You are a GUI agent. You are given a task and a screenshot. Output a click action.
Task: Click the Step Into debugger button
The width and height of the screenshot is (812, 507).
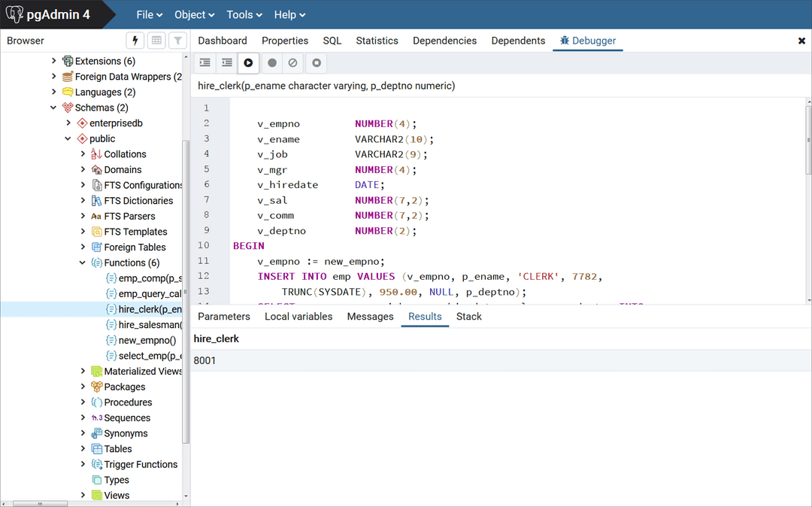[205, 63]
